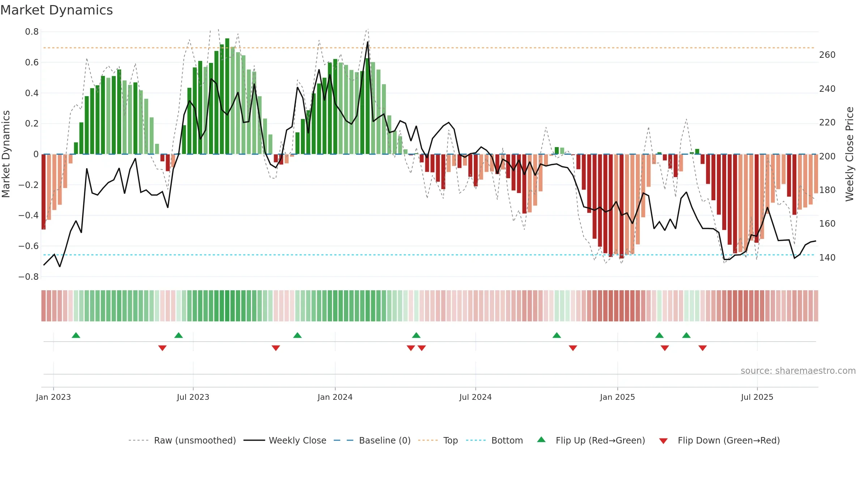This screenshot has height=488, width=868.
Task: Click the 0.8 tick on left axis
Action: [32, 32]
